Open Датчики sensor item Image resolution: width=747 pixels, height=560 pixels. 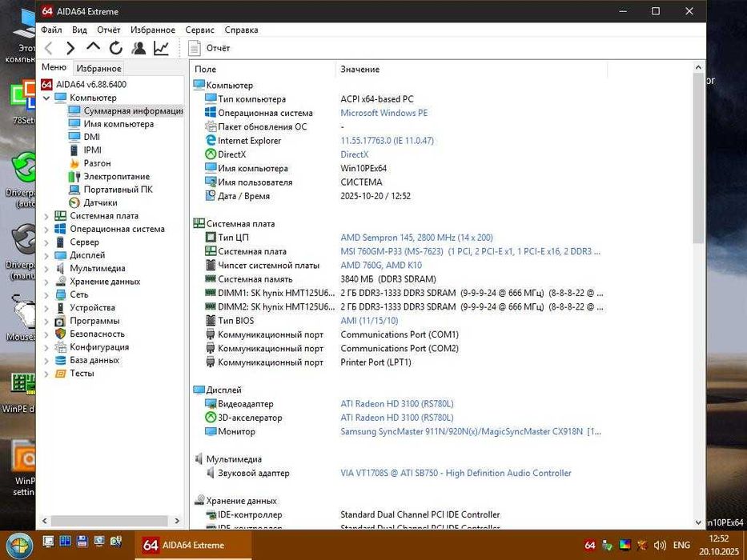click(100, 203)
